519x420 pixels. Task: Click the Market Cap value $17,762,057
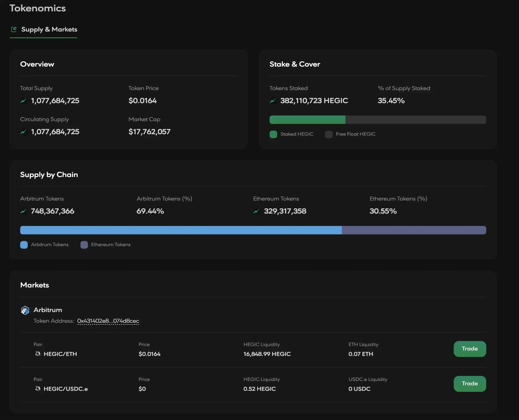150,132
